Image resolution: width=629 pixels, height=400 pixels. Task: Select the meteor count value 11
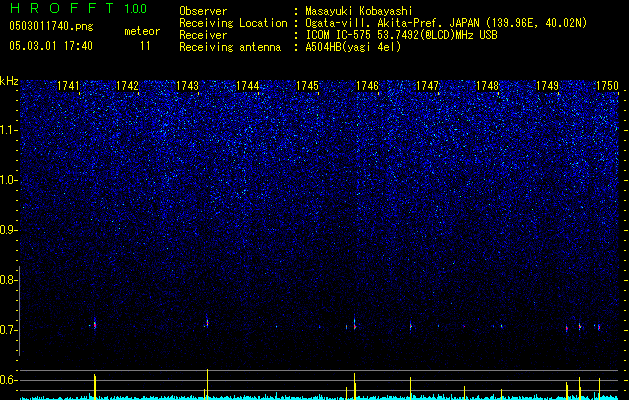(145, 46)
